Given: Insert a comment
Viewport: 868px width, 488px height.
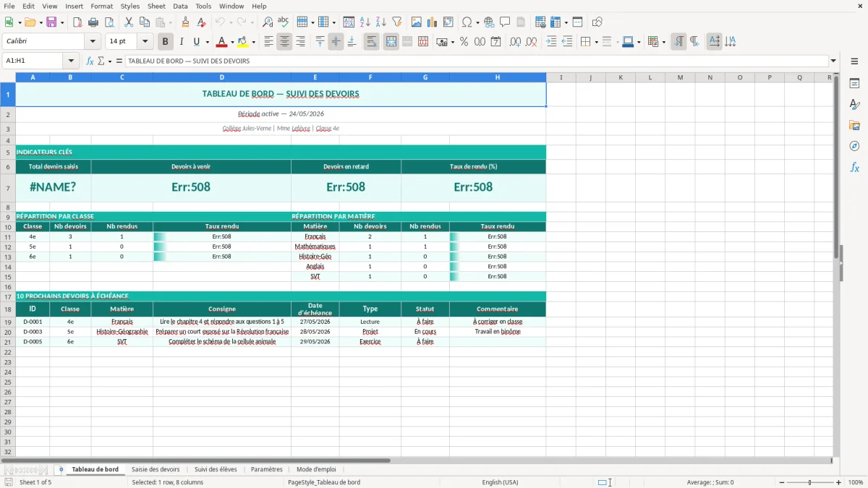Looking at the screenshot, I should pyautogui.click(x=506, y=22).
